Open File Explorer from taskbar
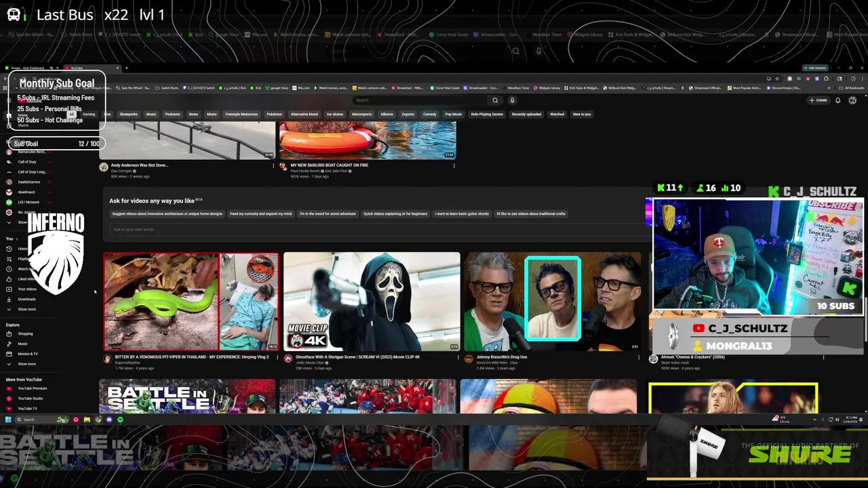Viewport: 868px width, 488px height. (87, 420)
